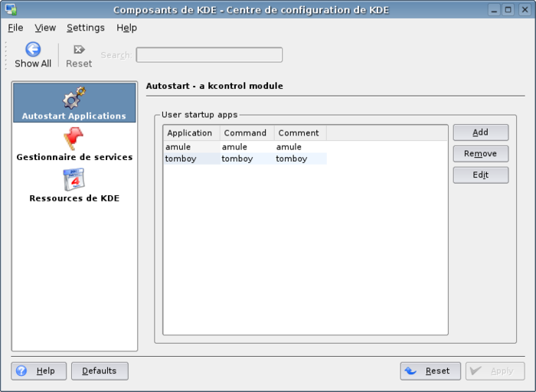Click the Remove button

pos(481,154)
